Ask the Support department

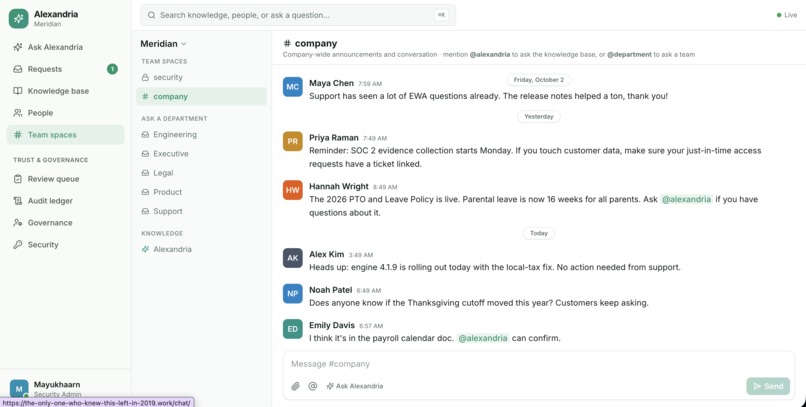click(x=202, y=211)
